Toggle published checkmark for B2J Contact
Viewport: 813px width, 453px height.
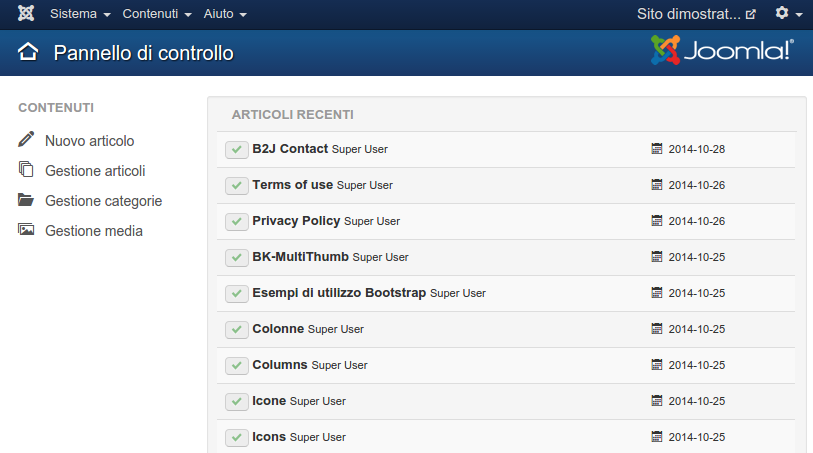click(236, 149)
